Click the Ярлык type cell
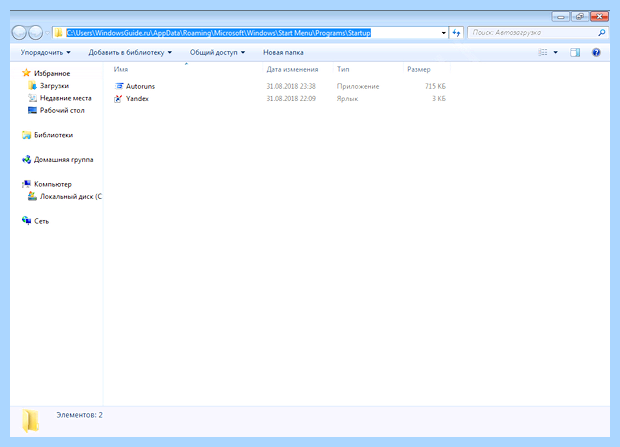The height and width of the screenshot is (447, 620). pyautogui.click(x=347, y=98)
